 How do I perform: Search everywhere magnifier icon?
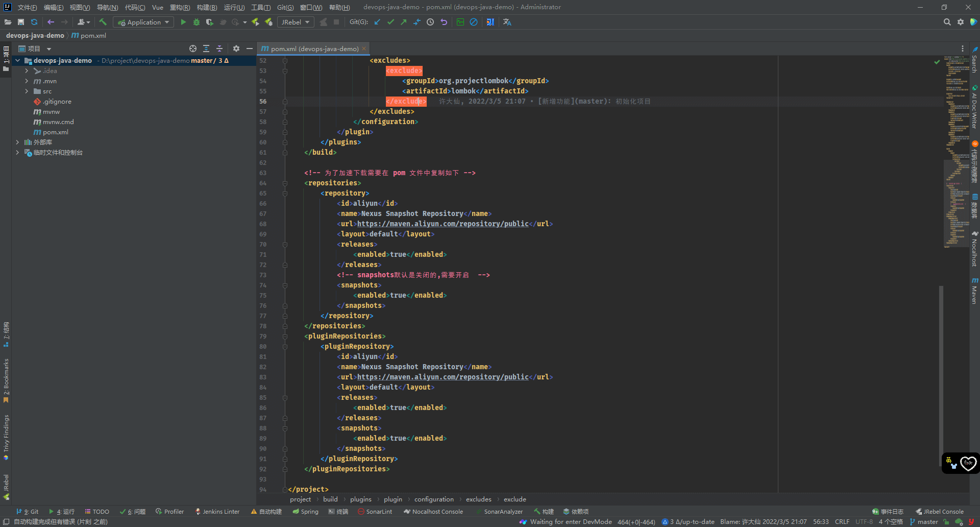point(947,22)
